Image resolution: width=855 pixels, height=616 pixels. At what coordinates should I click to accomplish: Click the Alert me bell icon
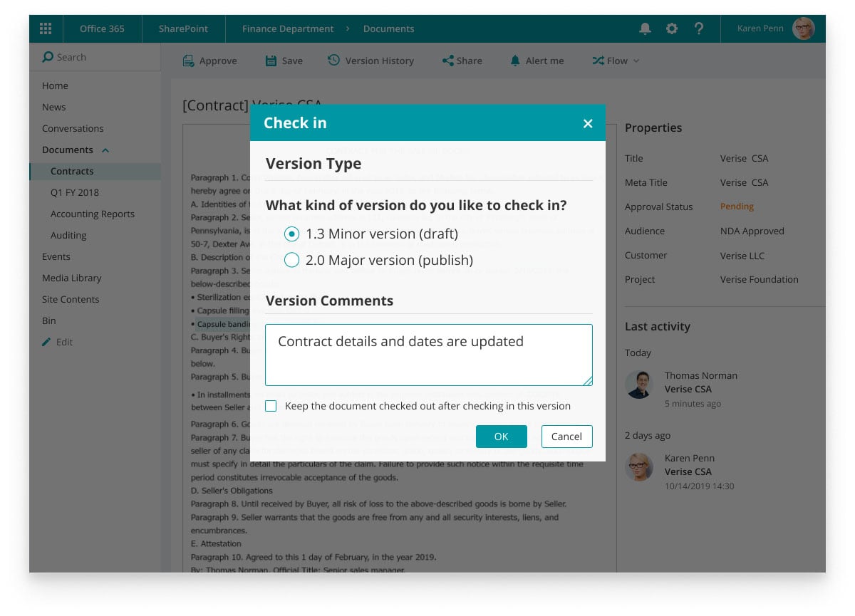pyautogui.click(x=515, y=61)
